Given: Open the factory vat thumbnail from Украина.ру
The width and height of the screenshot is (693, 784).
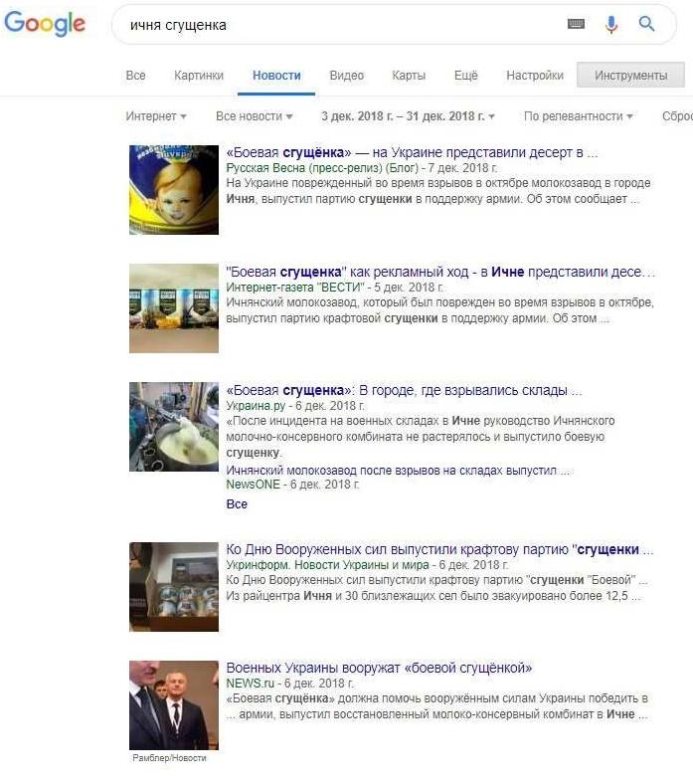Looking at the screenshot, I should (x=174, y=427).
